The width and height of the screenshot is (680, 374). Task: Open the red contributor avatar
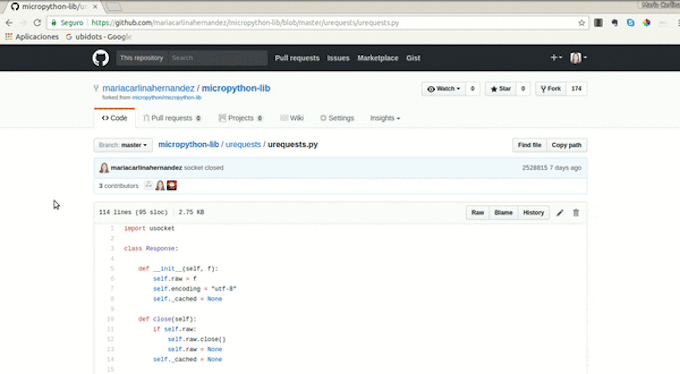pos(172,185)
